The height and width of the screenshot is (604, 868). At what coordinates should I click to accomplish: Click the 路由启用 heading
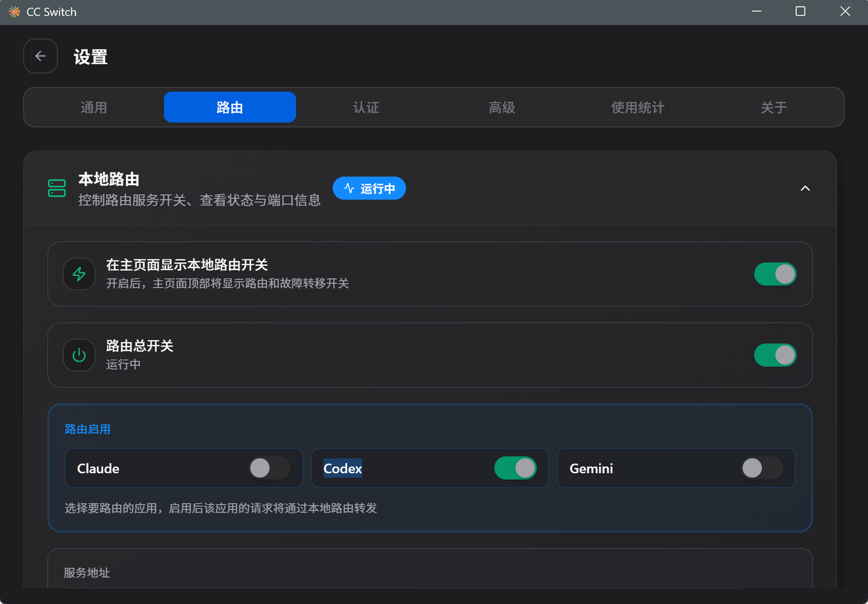point(87,429)
